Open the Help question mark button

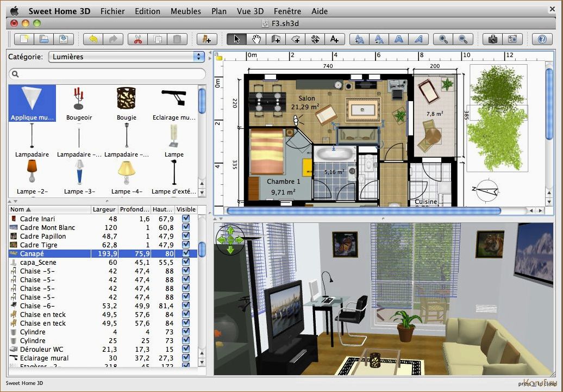click(x=541, y=39)
